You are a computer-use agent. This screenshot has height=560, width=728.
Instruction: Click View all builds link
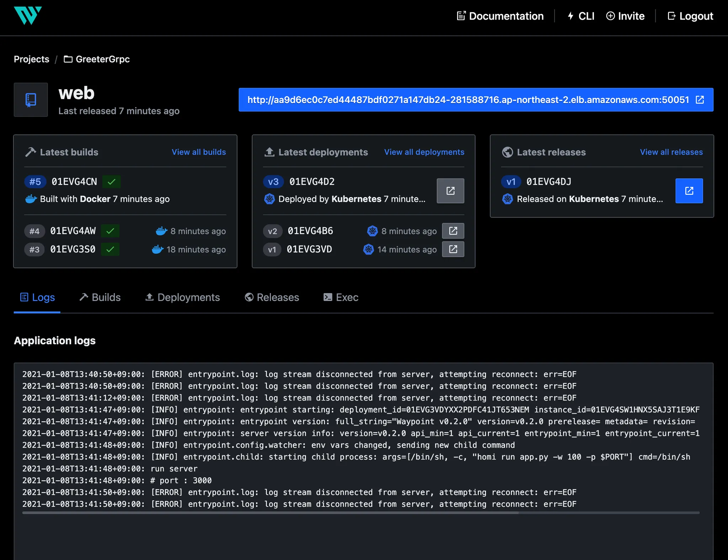(199, 152)
